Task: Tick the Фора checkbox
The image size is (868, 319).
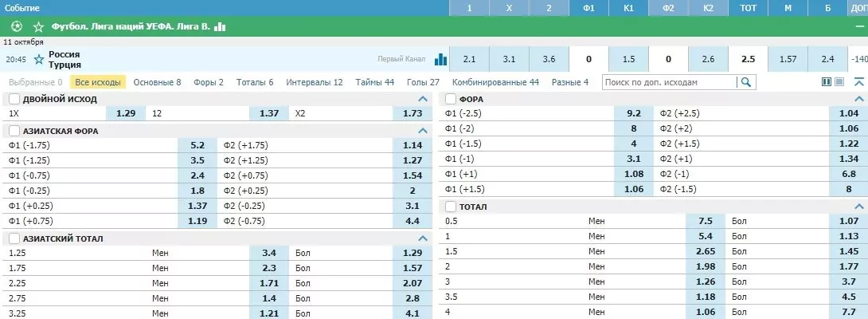Action: tap(451, 100)
